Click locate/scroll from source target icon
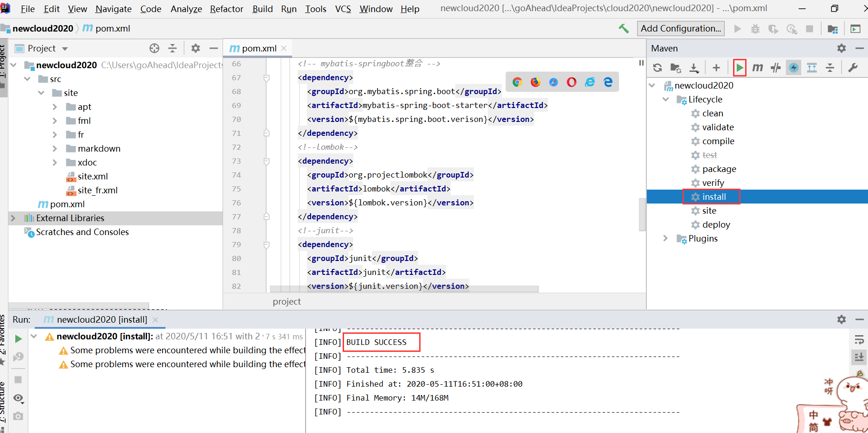 click(x=154, y=48)
